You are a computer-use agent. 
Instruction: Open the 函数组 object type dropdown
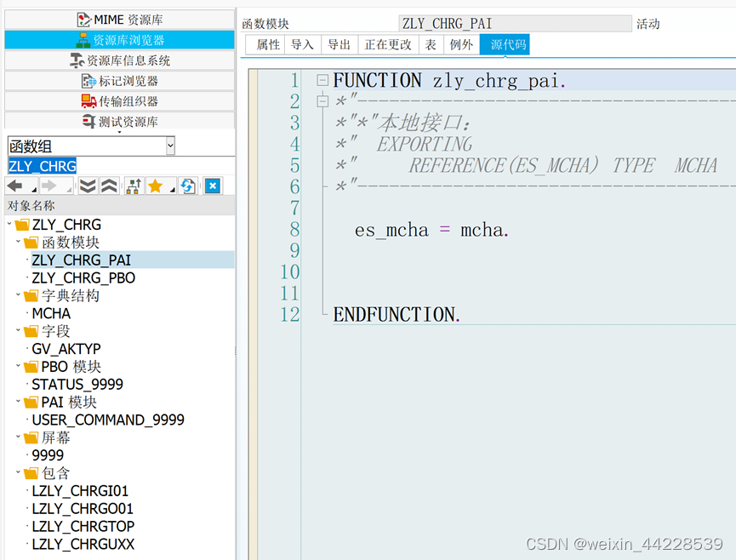(x=170, y=146)
